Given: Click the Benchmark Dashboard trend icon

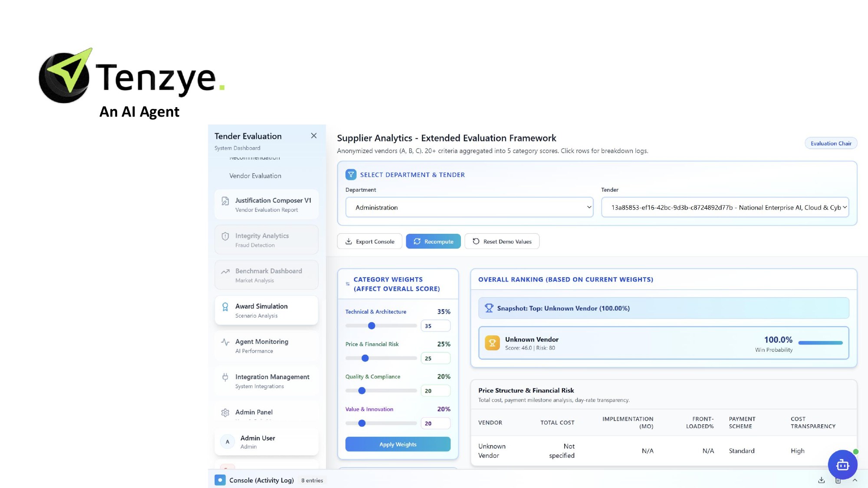Looking at the screenshot, I should [x=225, y=272].
